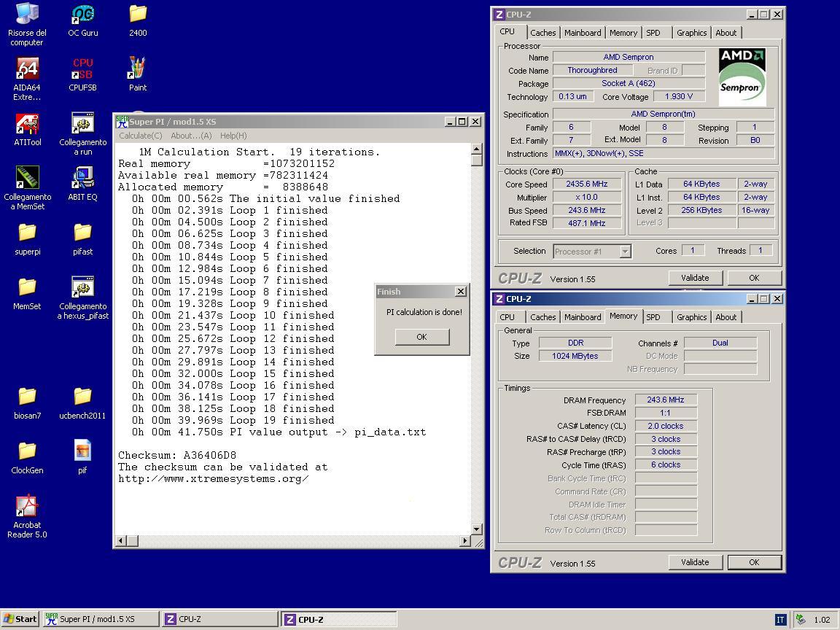Confirm OK in Finish dialog
Viewport: 840px width, 630px height.
(x=421, y=337)
